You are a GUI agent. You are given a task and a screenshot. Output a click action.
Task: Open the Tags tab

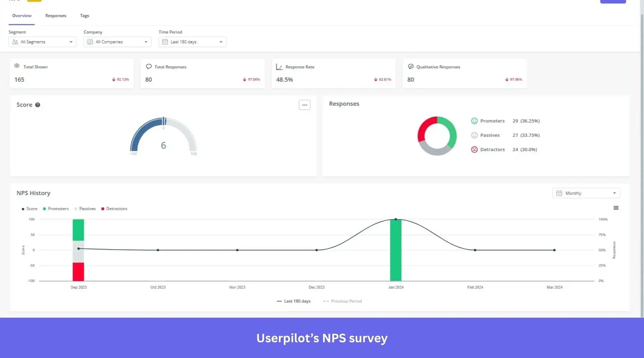(x=84, y=15)
